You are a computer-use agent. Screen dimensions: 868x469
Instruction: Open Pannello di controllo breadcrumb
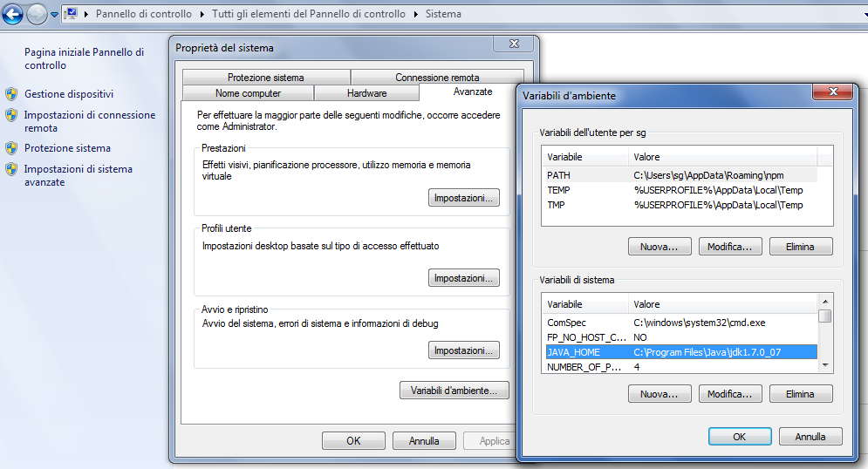(143, 14)
